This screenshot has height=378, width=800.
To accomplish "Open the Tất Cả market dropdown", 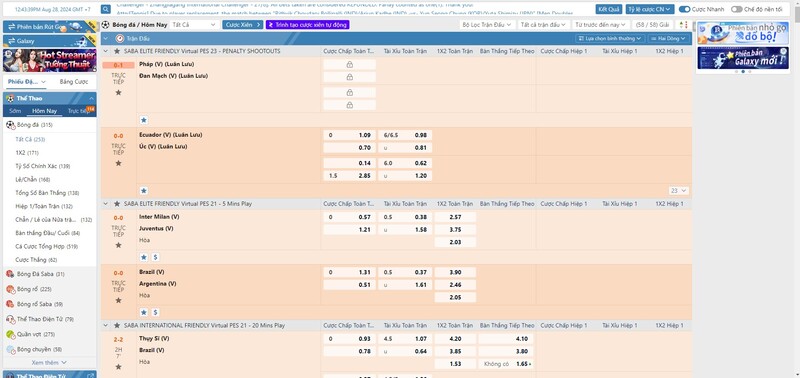I will tap(194, 24).
